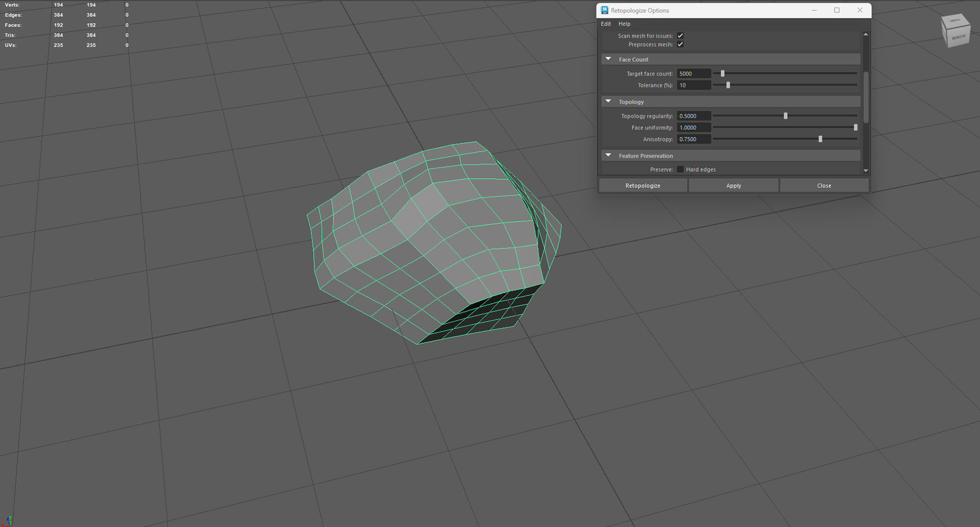
Task: Click the Face uniformity value field
Action: 694,128
